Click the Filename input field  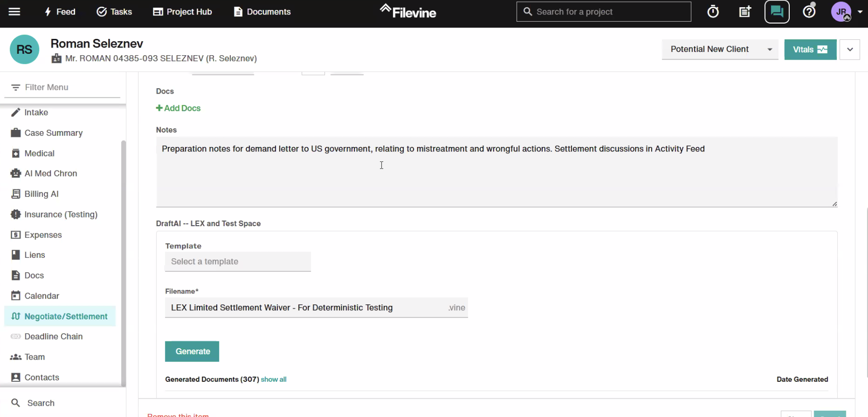tap(305, 308)
